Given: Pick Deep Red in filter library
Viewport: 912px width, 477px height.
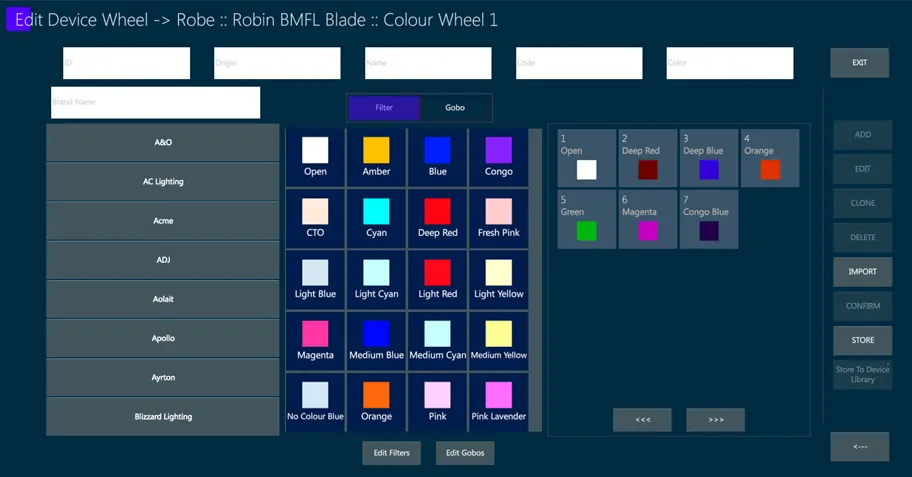Looking at the screenshot, I should pos(437,219).
